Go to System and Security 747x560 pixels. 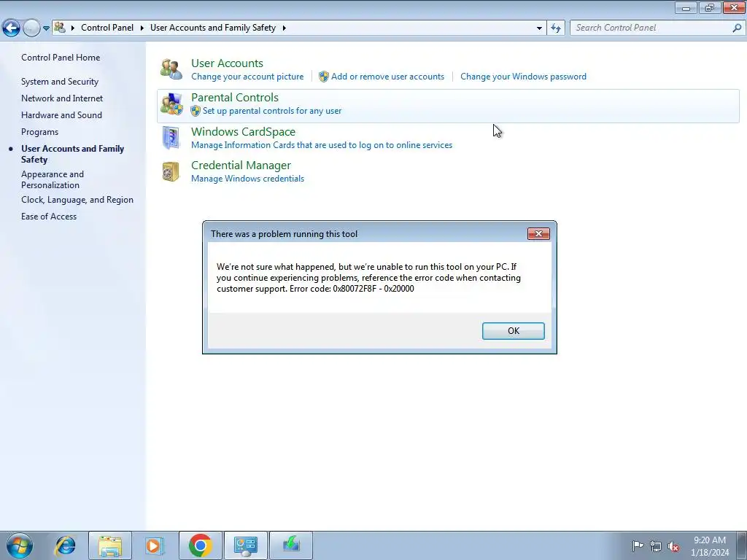60,82
